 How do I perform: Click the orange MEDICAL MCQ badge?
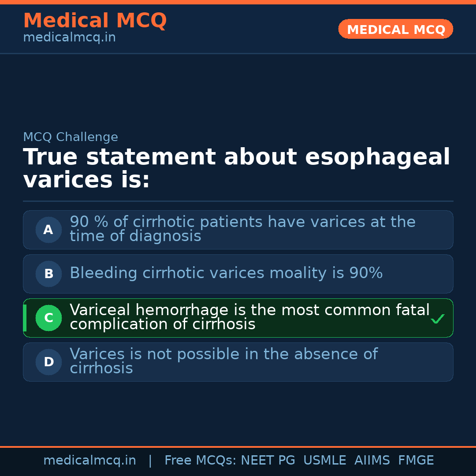click(x=396, y=30)
